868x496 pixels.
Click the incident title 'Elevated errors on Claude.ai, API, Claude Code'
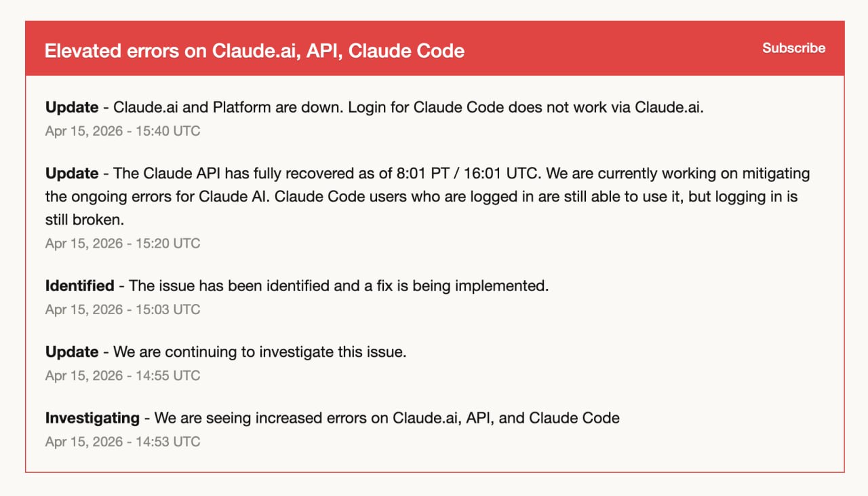pos(254,51)
